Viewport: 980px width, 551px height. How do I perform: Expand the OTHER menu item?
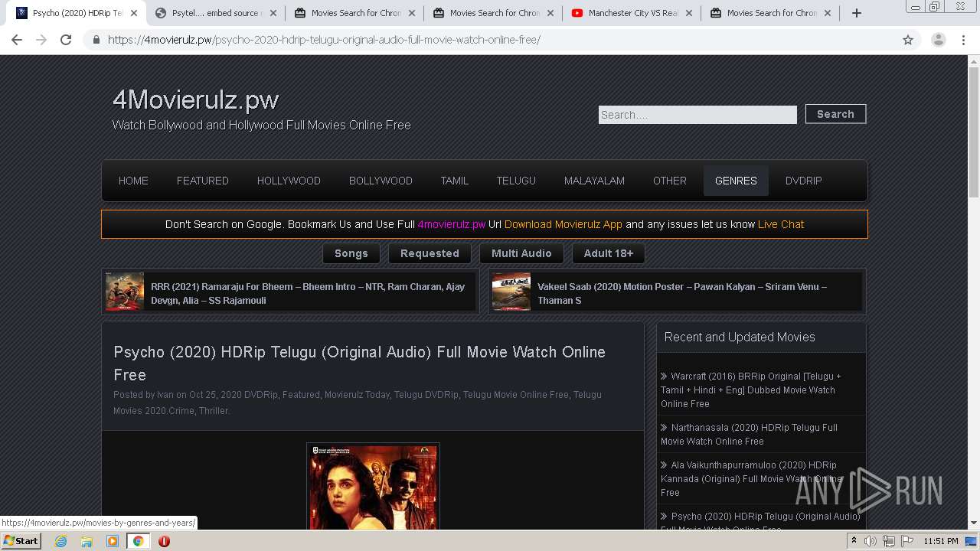[x=670, y=181]
